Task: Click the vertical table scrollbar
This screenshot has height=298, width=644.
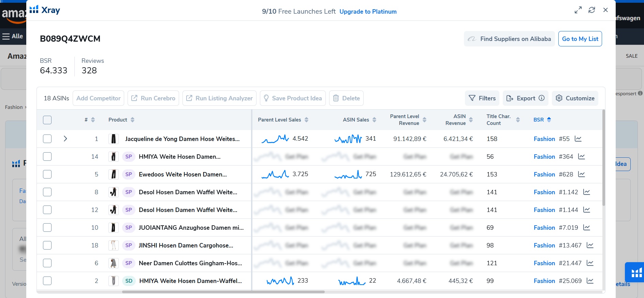Action: point(604,157)
